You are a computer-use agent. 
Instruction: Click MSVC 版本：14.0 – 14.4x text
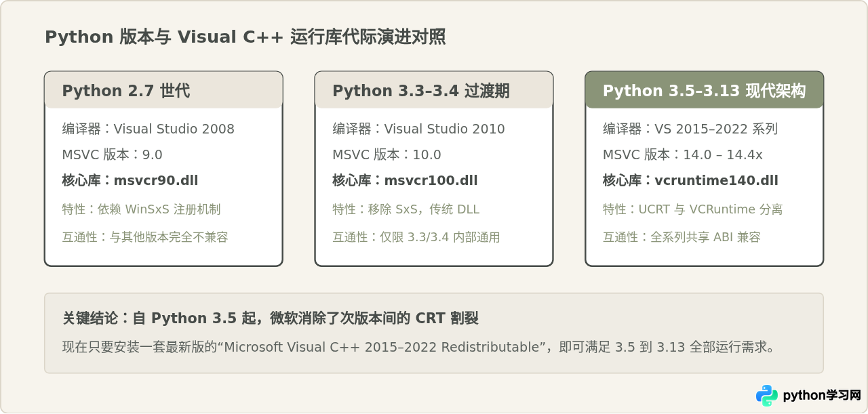(683, 154)
